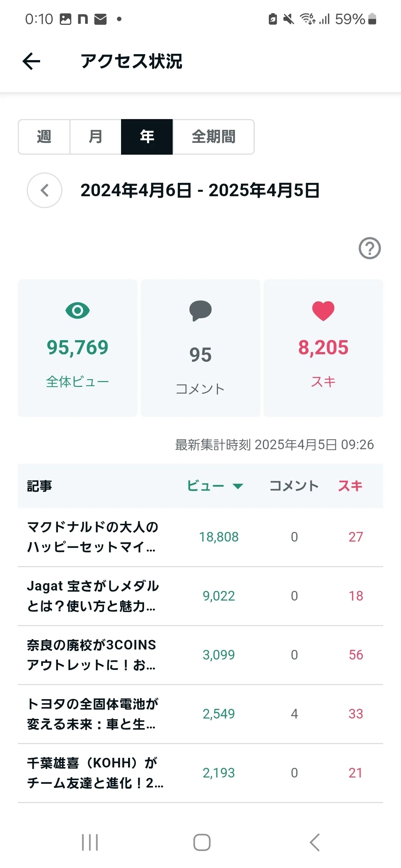This screenshot has width=401, height=868.
Task: Sort the table by コメント column
Action: [294, 486]
